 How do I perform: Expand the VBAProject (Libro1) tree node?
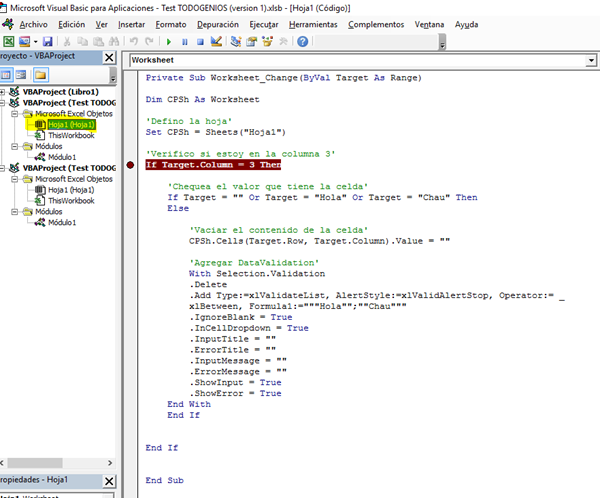click(4, 91)
